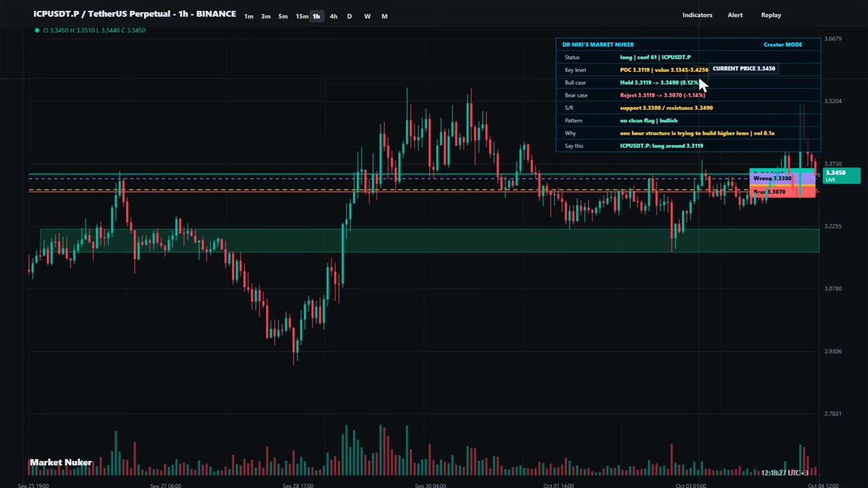868x488 pixels.
Task: Click the 'Sep 28 17:00' time axis label
Action: (298, 485)
